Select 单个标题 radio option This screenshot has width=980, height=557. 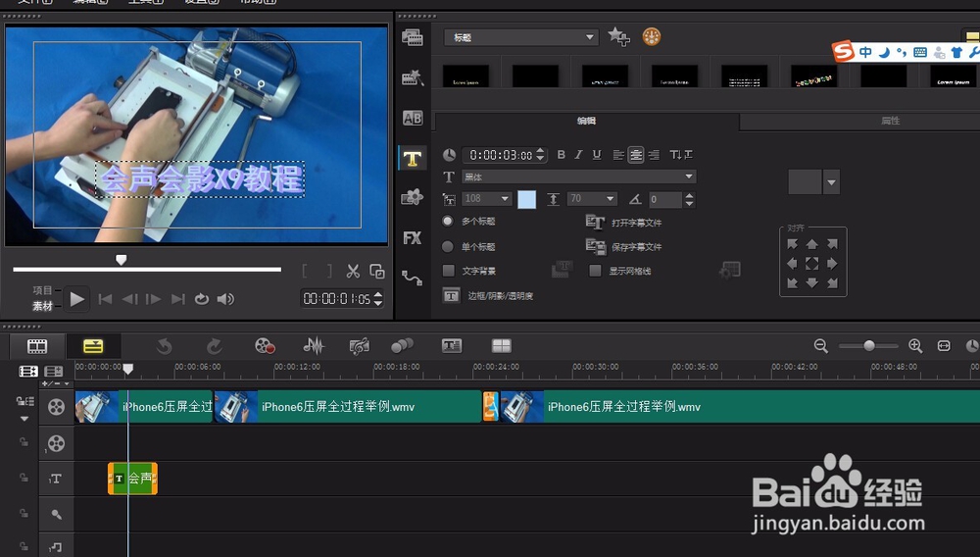click(448, 246)
